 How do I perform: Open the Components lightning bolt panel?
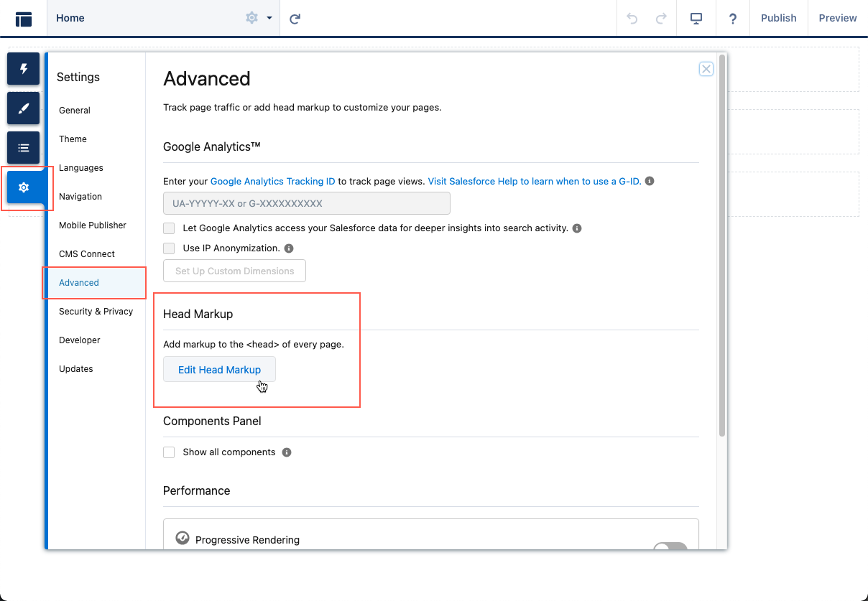click(x=24, y=69)
